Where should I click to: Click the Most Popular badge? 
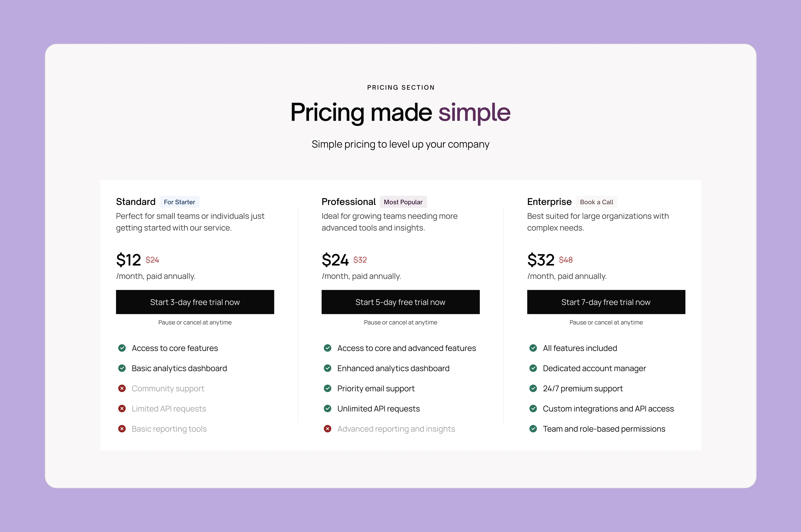(403, 202)
